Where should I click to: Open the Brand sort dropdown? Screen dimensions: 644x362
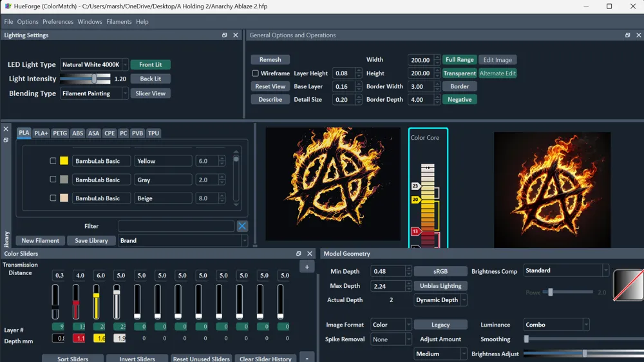(x=183, y=240)
